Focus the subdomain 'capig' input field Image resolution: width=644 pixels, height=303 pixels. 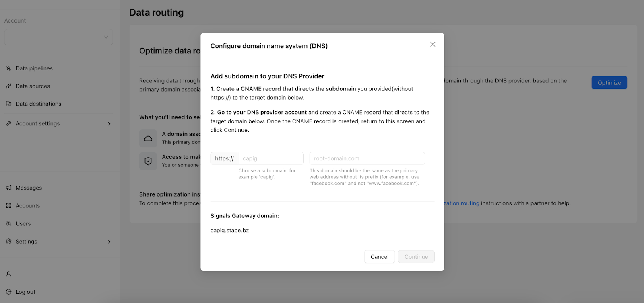tap(271, 158)
